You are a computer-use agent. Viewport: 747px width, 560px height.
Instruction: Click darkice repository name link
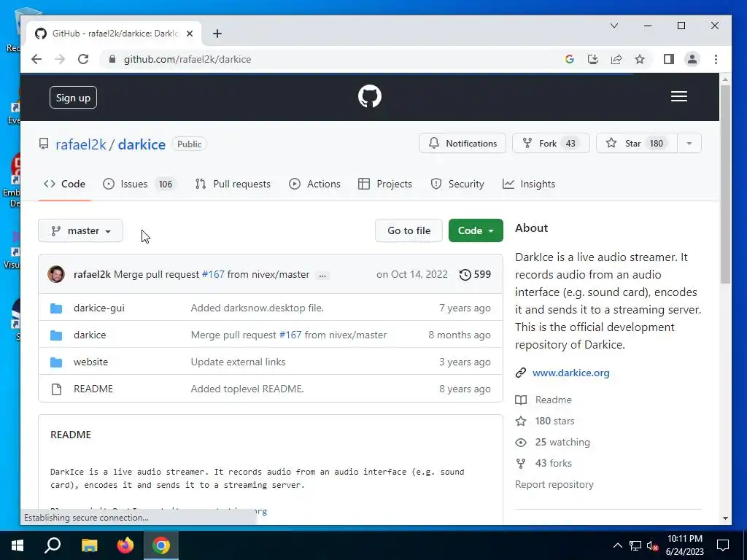(x=142, y=144)
